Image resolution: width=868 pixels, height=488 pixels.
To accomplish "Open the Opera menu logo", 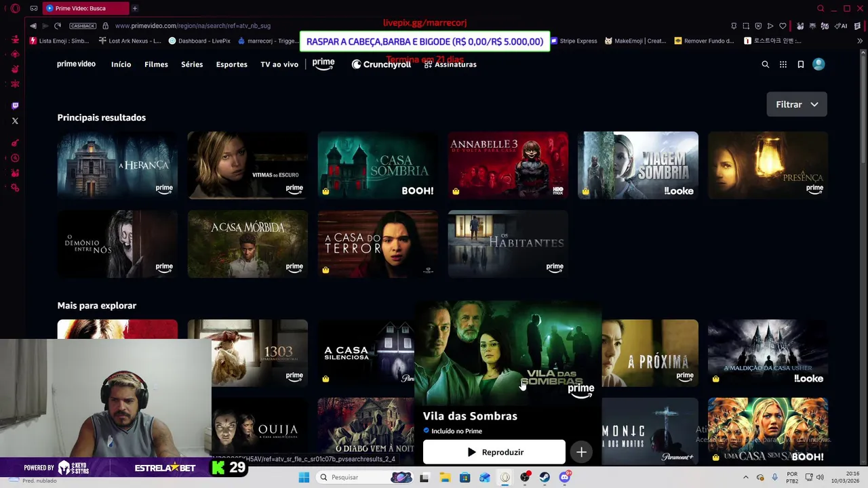I will point(15,8).
